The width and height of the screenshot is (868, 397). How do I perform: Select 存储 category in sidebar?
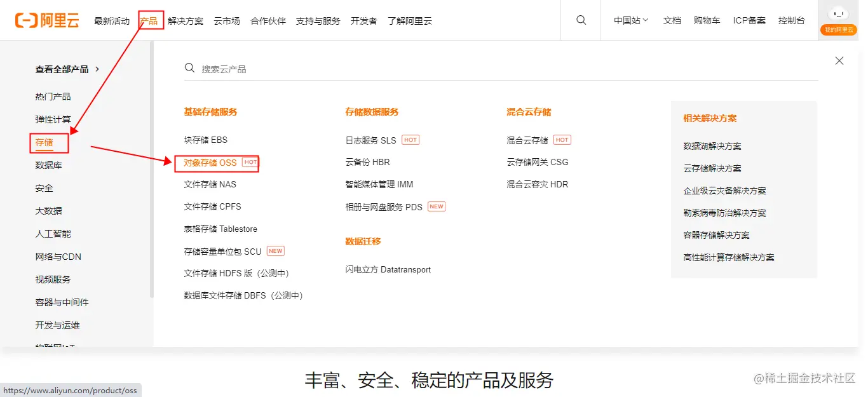click(44, 142)
